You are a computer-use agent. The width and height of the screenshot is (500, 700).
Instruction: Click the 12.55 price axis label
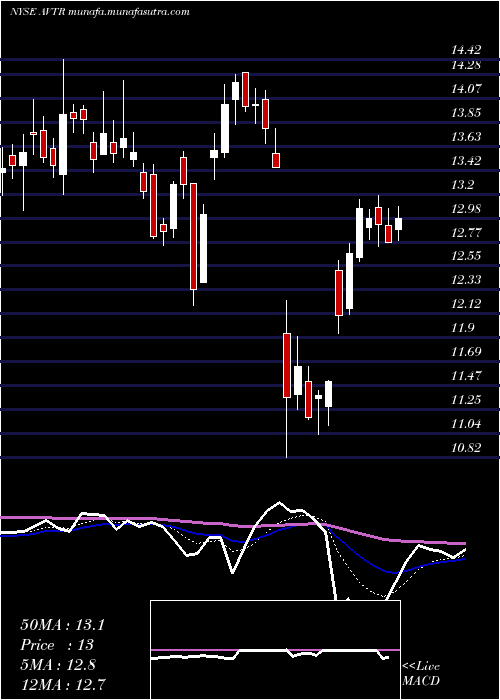[466, 256]
